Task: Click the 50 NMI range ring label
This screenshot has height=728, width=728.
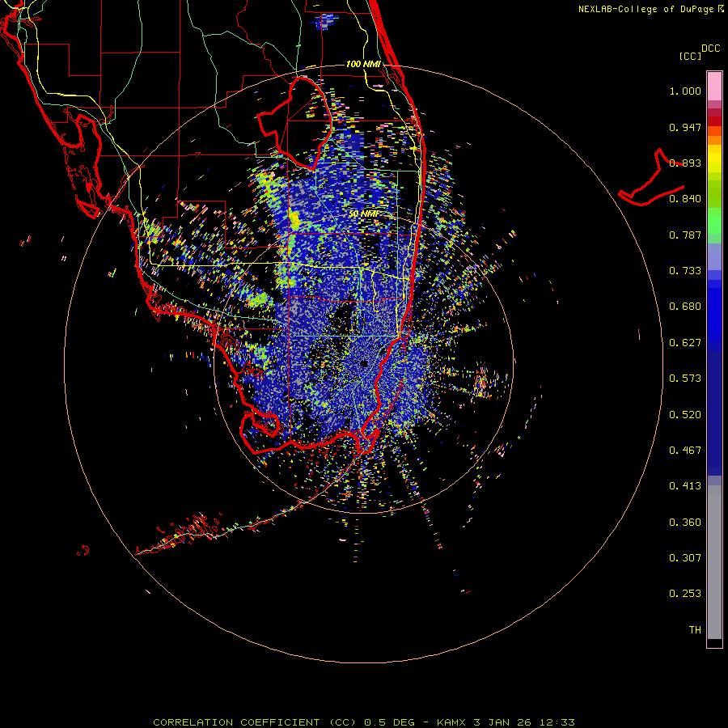Action: [x=363, y=214]
